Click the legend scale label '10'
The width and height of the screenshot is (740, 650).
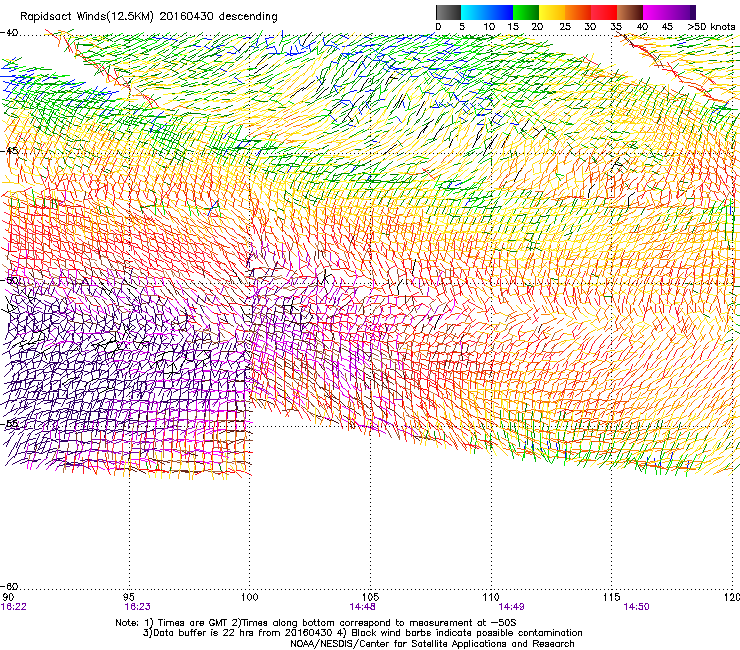click(489, 27)
